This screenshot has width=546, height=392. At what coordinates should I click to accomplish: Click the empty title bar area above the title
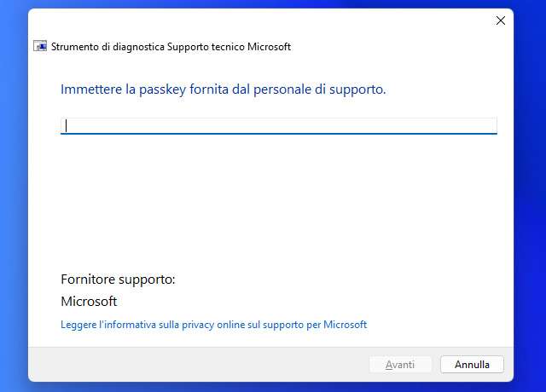(256, 20)
